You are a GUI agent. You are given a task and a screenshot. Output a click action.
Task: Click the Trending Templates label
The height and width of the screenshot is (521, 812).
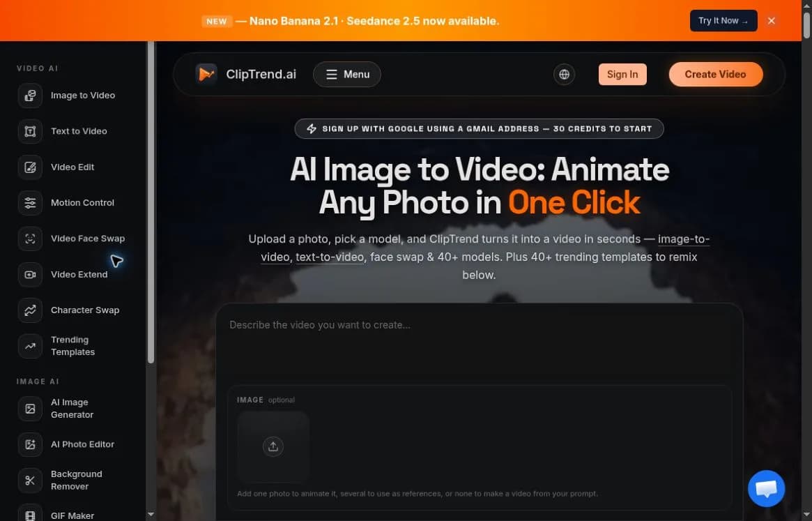[x=72, y=346]
